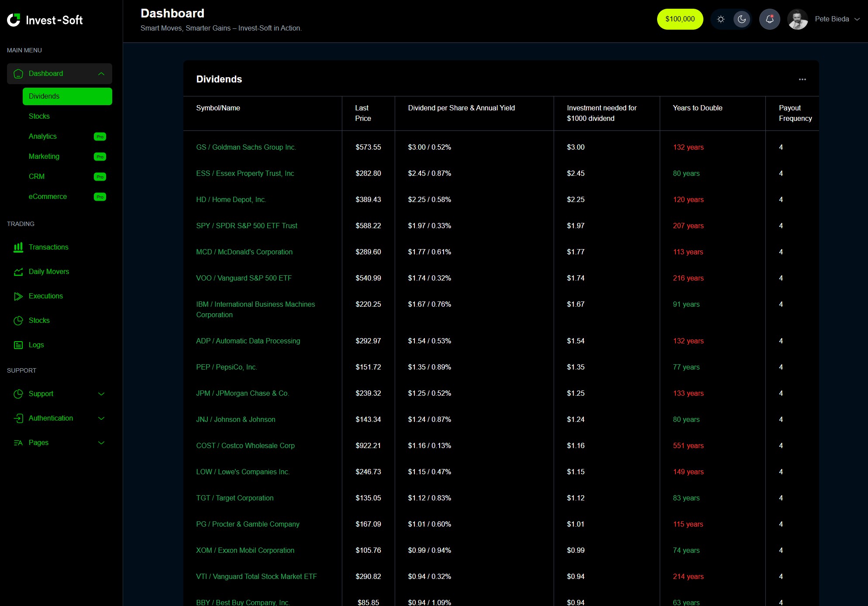Click the Payout Frequency column header

click(x=795, y=113)
